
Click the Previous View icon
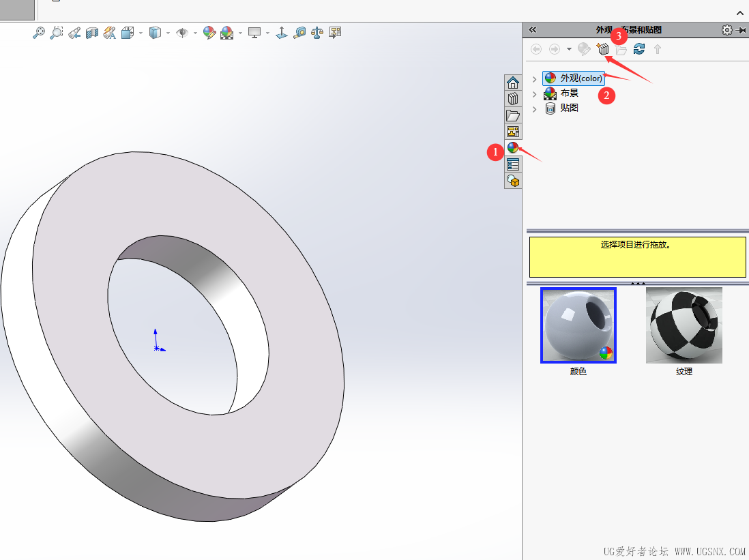pyautogui.click(x=74, y=32)
